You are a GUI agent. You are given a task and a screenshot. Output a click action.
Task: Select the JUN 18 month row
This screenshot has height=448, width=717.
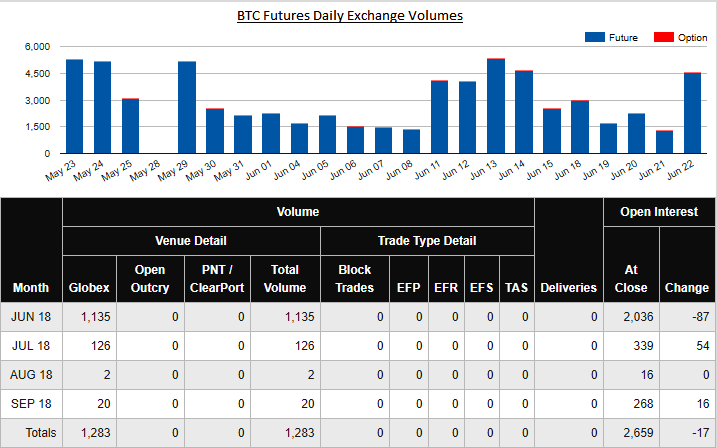[x=31, y=317]
